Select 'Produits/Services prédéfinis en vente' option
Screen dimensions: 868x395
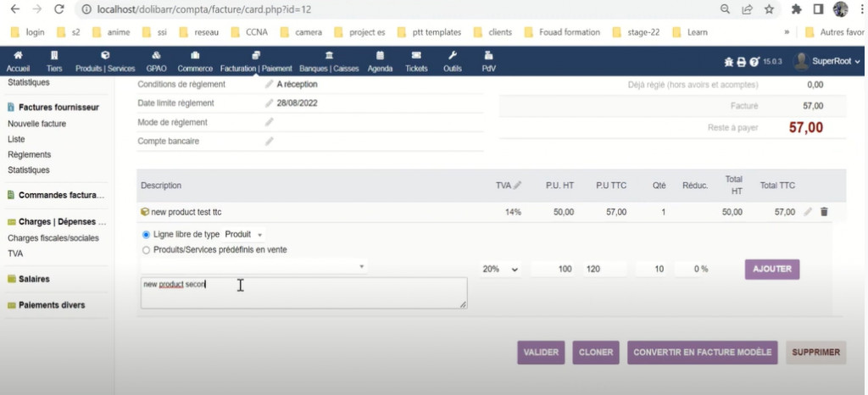click(146, 250)
